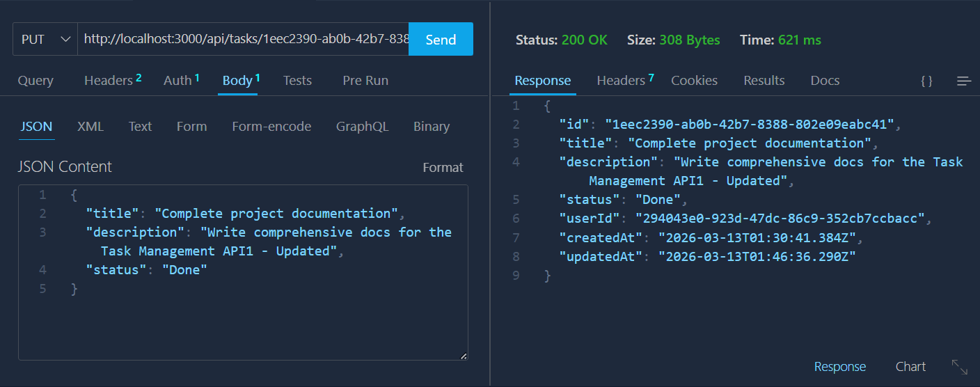The width and height of the screenshot is (980, 387).
Task: Expand the response panel full-size icon
Action: coord(959,367)
